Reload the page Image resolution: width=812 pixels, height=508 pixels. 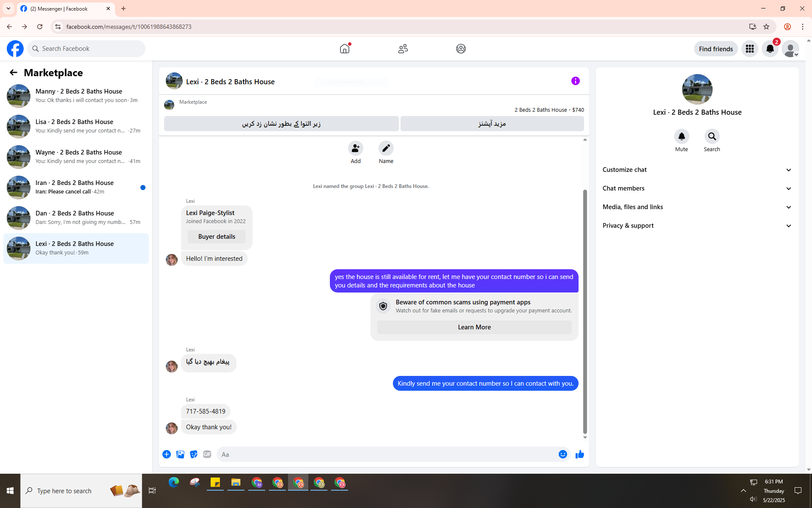click(x=40, y=27)
